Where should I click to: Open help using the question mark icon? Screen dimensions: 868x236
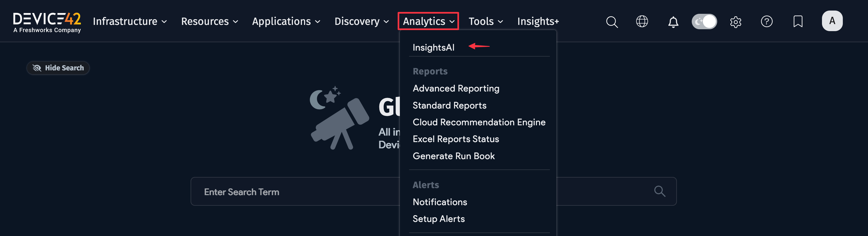tap(766, 21)
